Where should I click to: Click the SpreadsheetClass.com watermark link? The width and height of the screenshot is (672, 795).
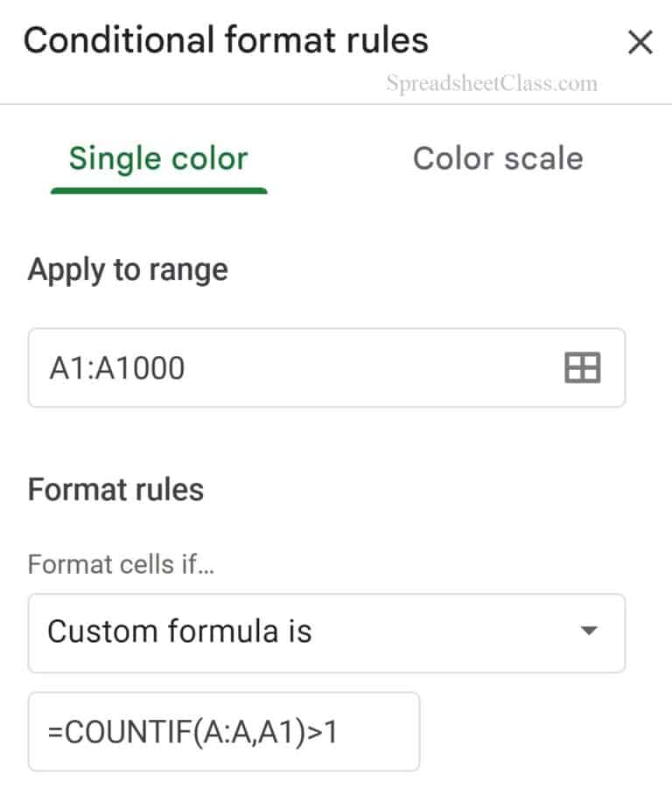pyautogui.click(x=490, y=83)
